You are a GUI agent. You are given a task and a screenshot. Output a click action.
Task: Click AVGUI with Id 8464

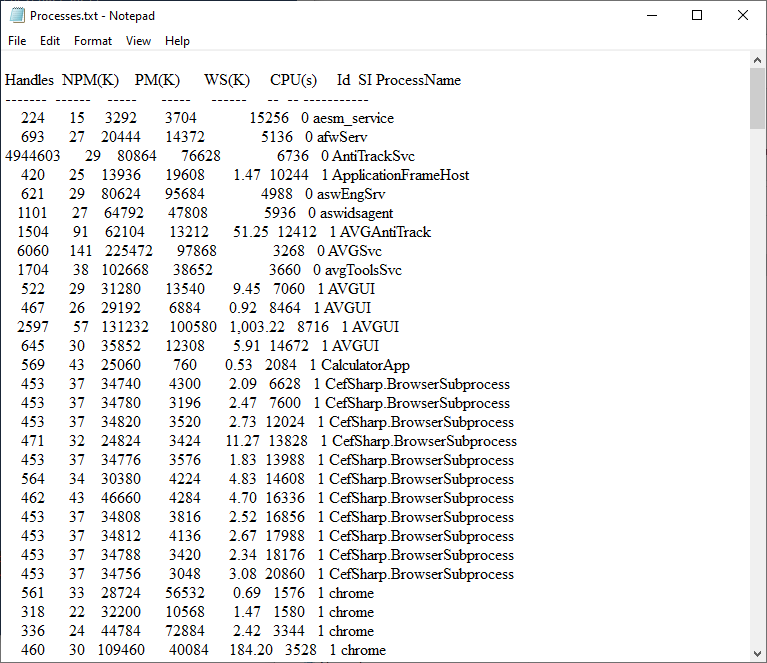(347, 308)
